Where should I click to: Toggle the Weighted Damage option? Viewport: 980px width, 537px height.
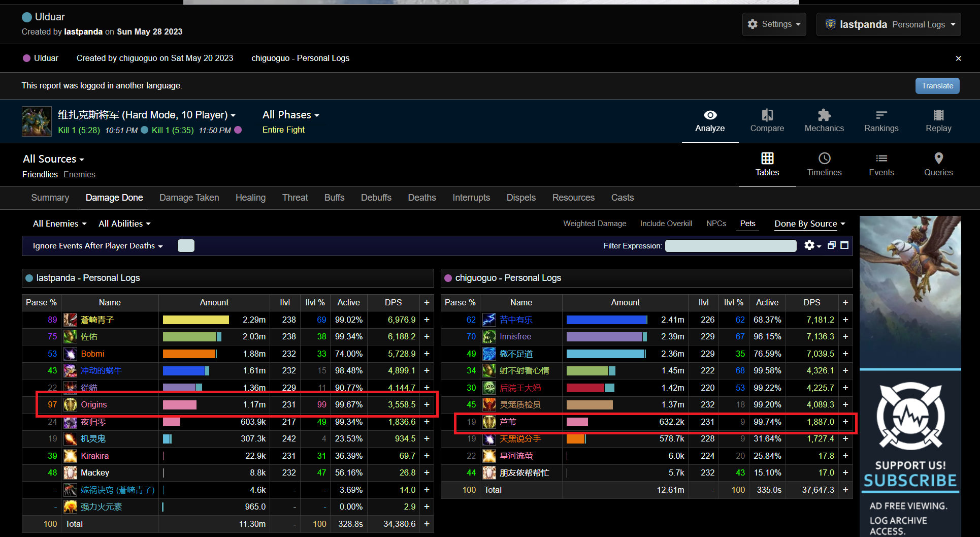pyautogui.click(x=594, y=224)
